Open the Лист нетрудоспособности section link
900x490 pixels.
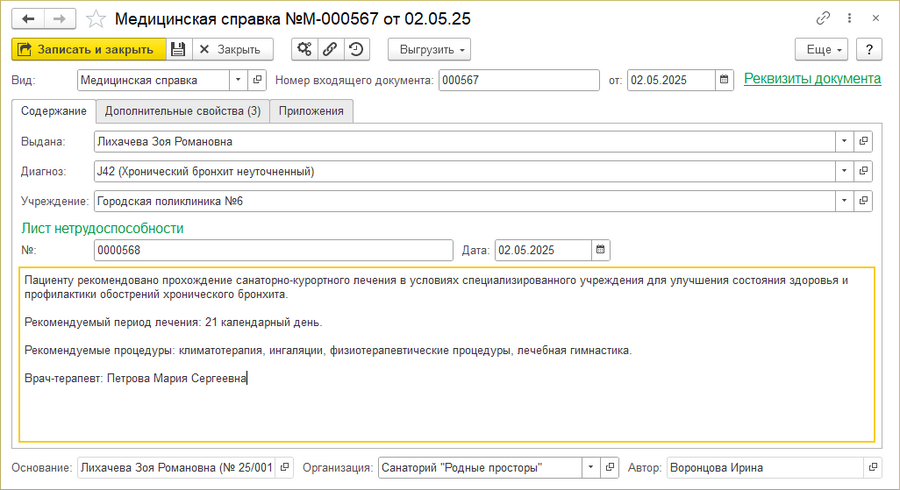tap(103, 228)
